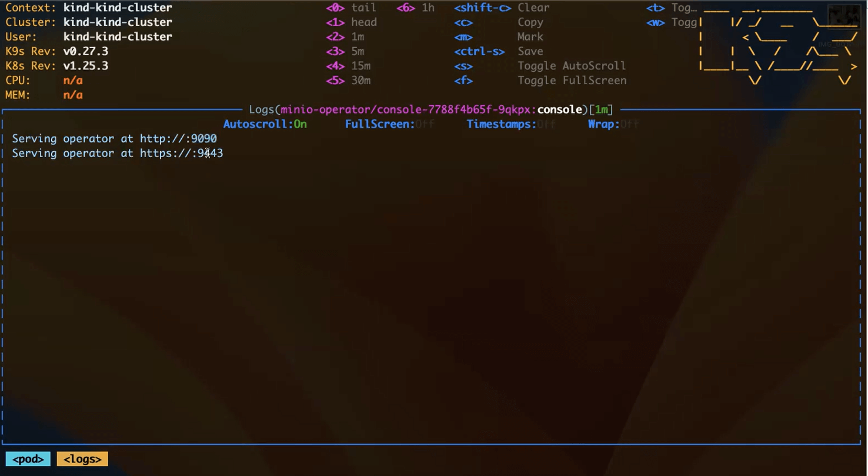
Task: Click the log line with port 9090
Action: (115, 139)
